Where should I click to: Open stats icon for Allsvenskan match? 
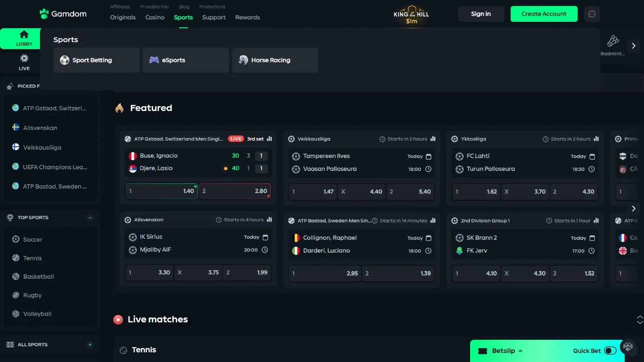coord(269,220)
